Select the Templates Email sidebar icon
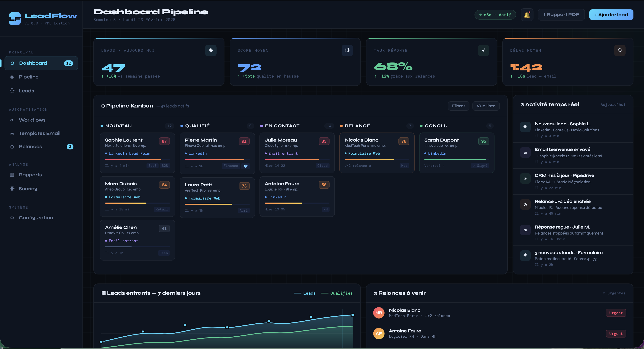This screenshot has width=644, height=349. click(12, 133)
